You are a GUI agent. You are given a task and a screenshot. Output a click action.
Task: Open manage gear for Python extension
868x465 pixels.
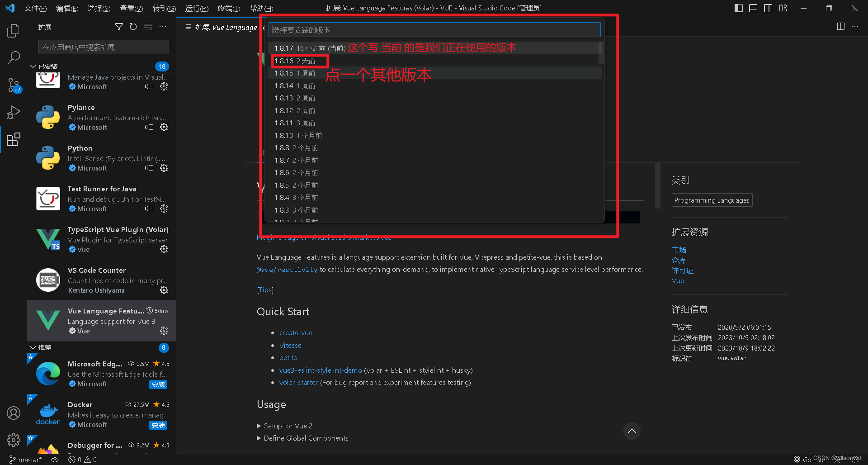point(164,168)
